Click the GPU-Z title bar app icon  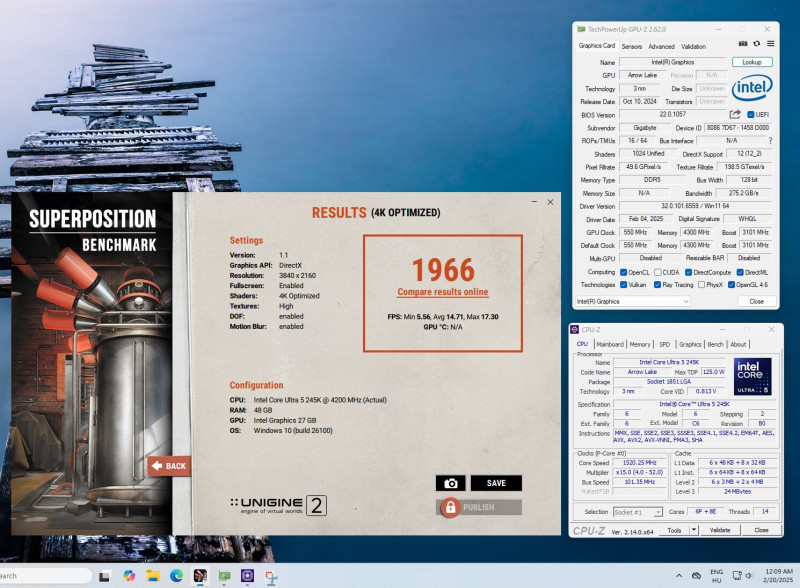click(x=581, y=29)
